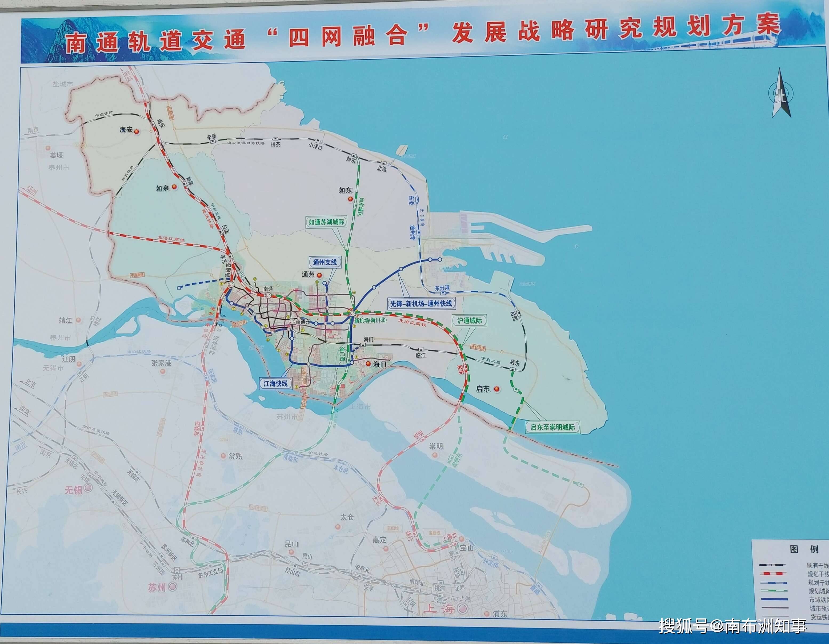The width and height of the screenshot is (829, 644).
Task: Click the 宁启铁路 line label
Action: (x=104, y=114)
